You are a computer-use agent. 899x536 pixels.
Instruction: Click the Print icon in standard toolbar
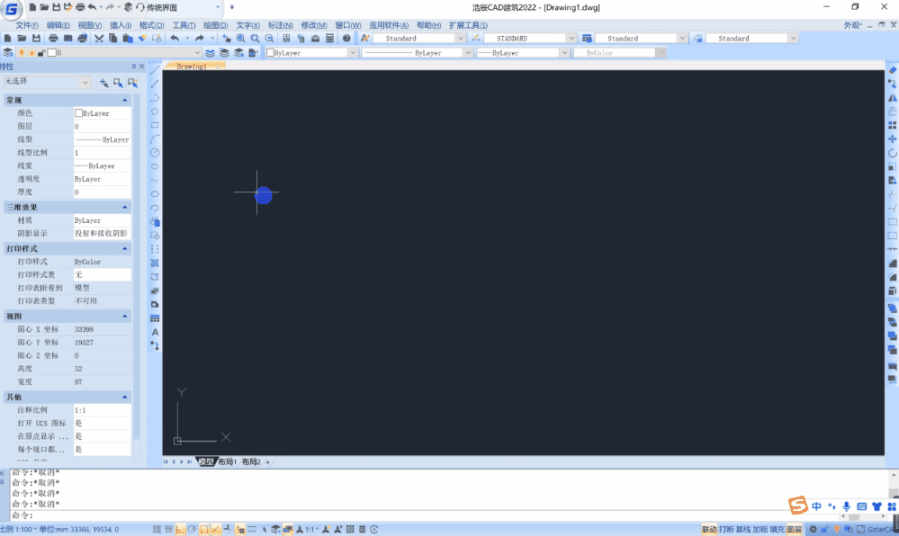point(53,38)
